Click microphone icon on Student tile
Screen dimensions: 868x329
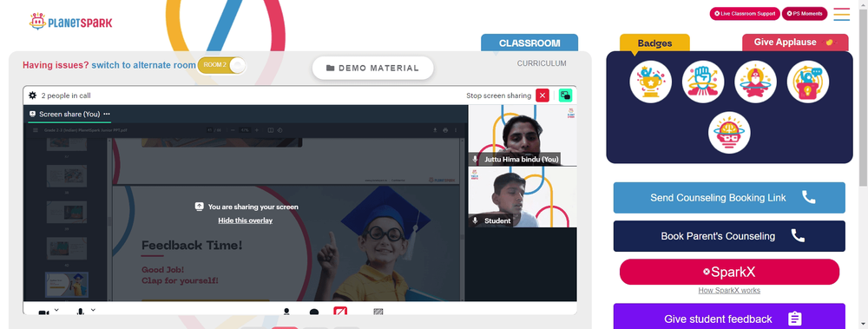pos(475,220)
